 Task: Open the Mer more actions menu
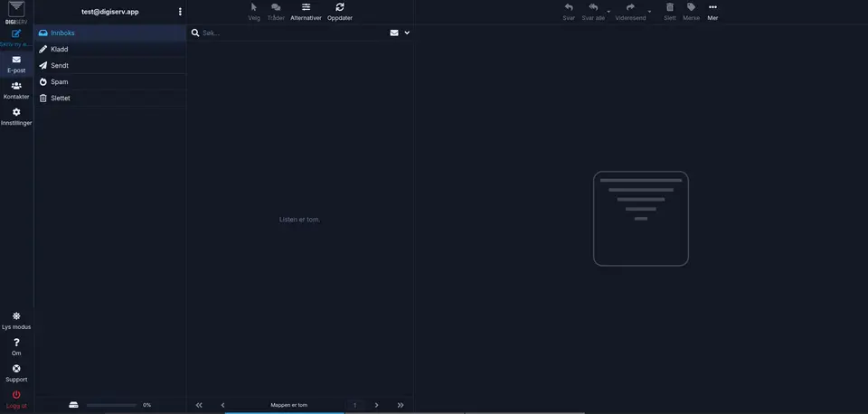point(712,12)
